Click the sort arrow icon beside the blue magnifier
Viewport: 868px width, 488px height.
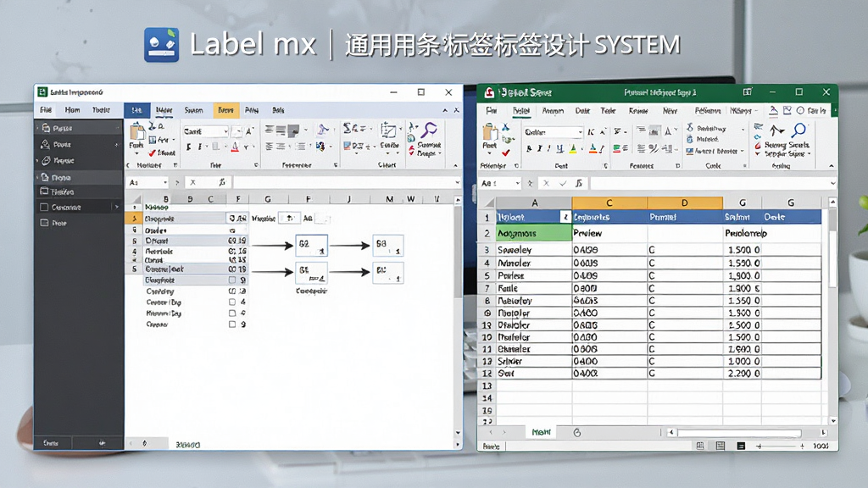(x=776, y=130)
